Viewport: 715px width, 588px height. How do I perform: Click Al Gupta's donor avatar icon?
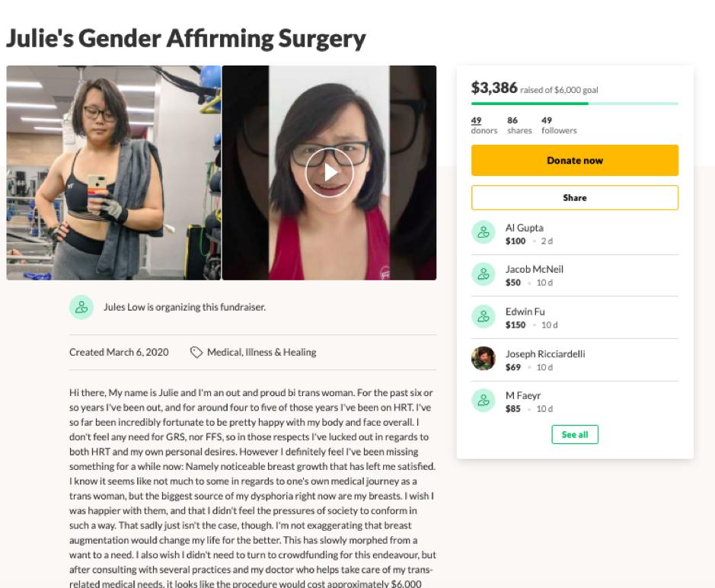pyautogui.click(x=484, y=232)
